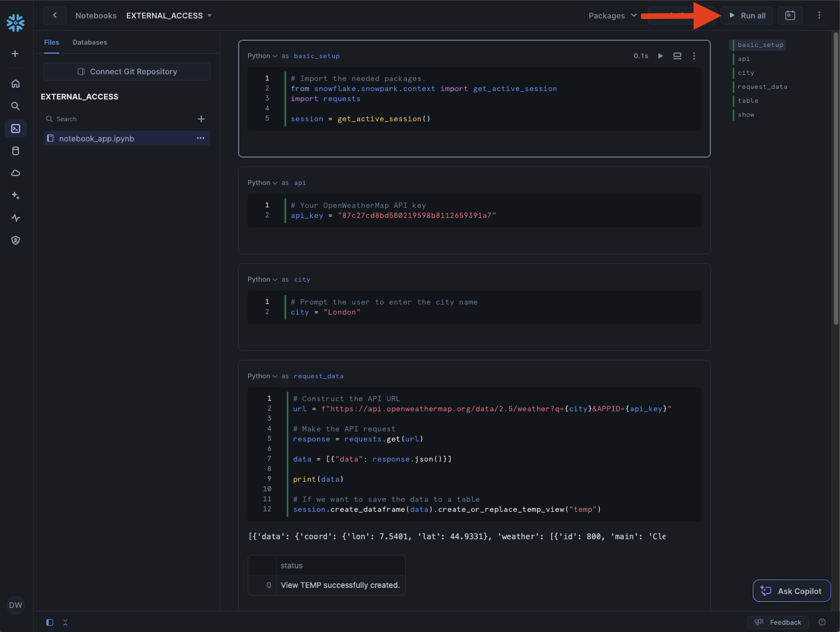Open the Home icon in sidebar
840x632 pixels.
pyautogui.click(x=16, y=84)
